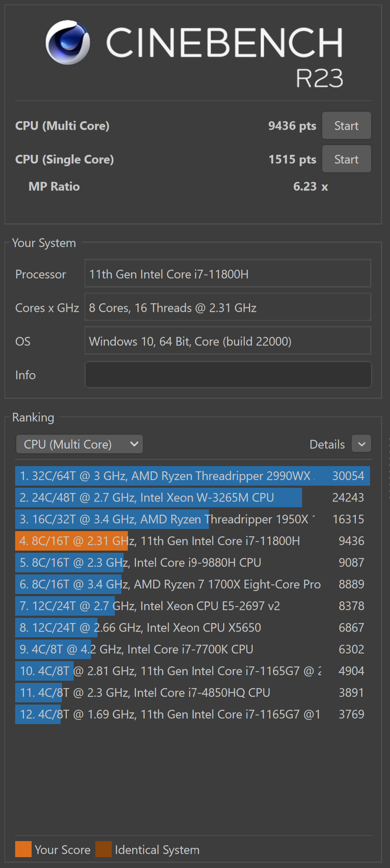Select the Core i7-4850HQ ranking row

[x=192, y=692]
